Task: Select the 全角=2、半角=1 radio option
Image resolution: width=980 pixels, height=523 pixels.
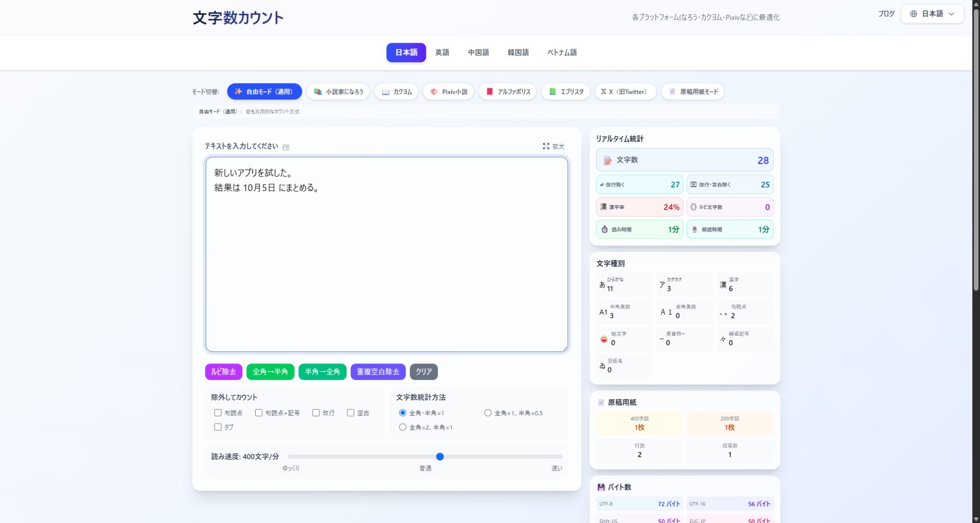Action: click(x=403, y=427)
